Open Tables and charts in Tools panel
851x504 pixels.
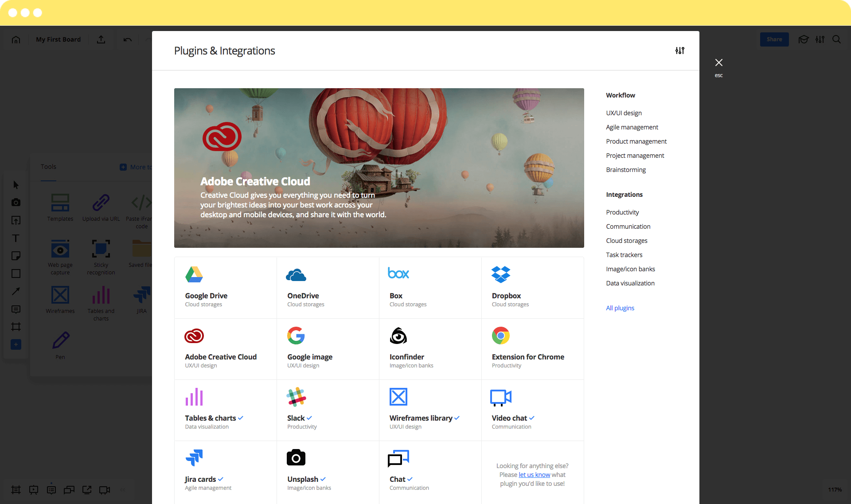(101, 303)
